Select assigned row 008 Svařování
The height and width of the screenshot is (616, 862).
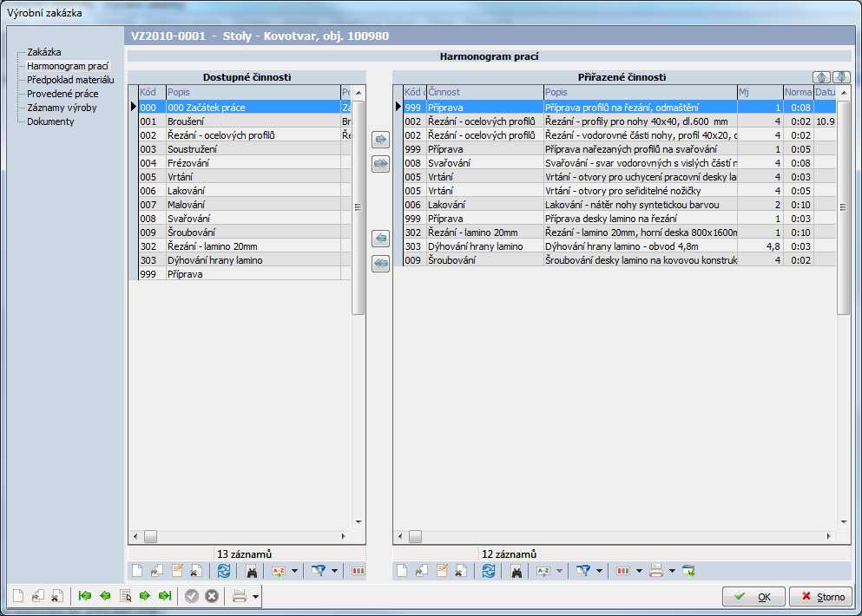coord(619,163)
